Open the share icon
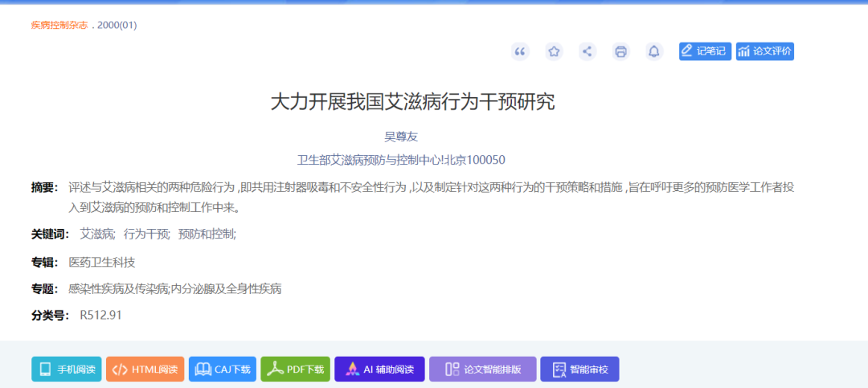 [x=588, y=51]
